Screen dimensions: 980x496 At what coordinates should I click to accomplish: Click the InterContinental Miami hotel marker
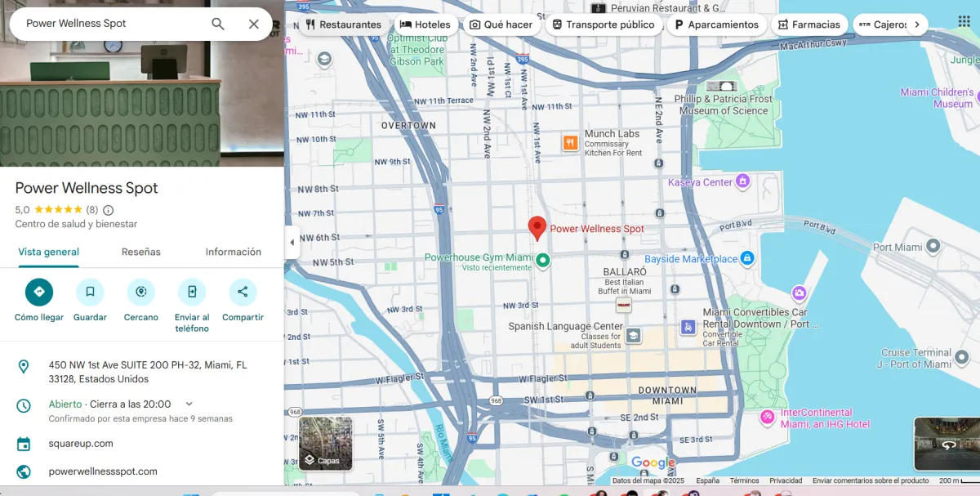pos(768,418)
